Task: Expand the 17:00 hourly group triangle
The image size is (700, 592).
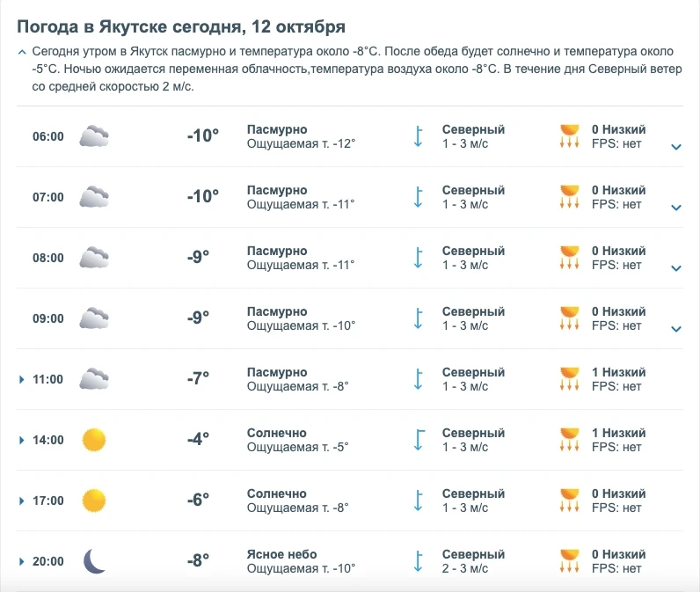Action: pyautogui.click(x=21, y=501)
